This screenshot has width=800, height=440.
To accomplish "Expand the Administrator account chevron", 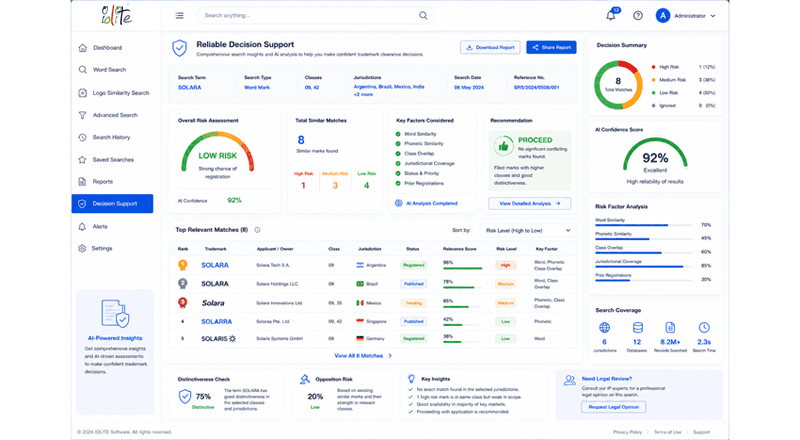I will point(713,16).
